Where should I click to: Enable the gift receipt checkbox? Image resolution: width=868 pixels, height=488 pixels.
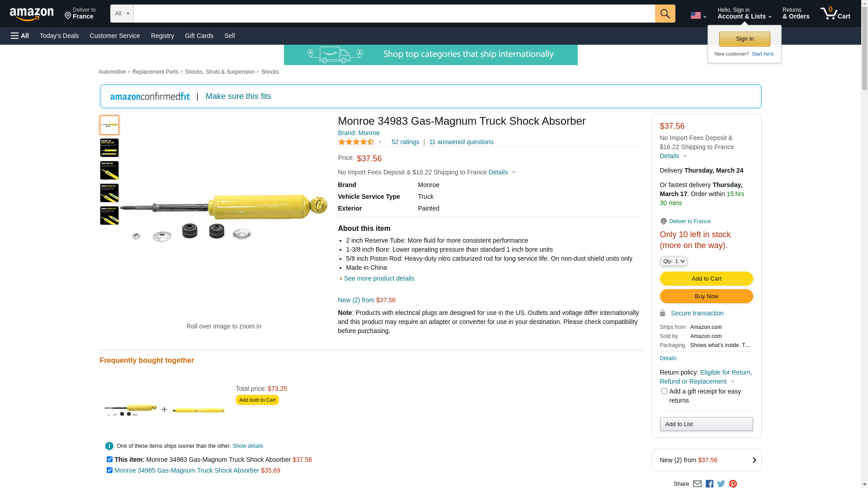pyautogui.click(x=664, y=391)
